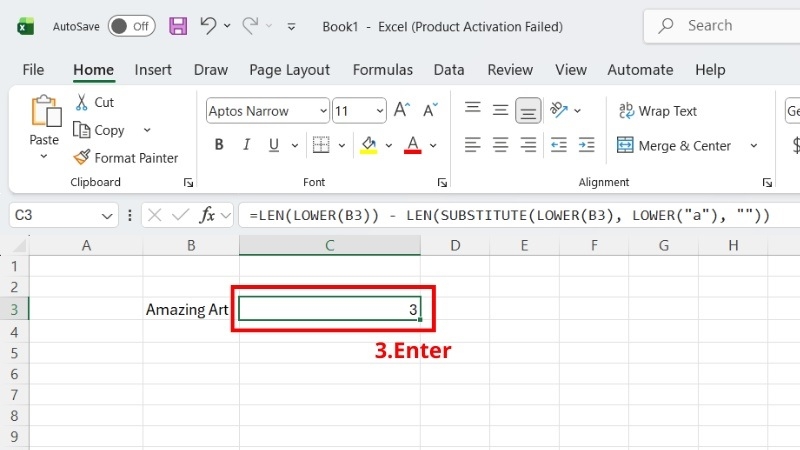The image size is (800, 450).
Task: Click the Save icon in title bar
Action: point(178,26)
